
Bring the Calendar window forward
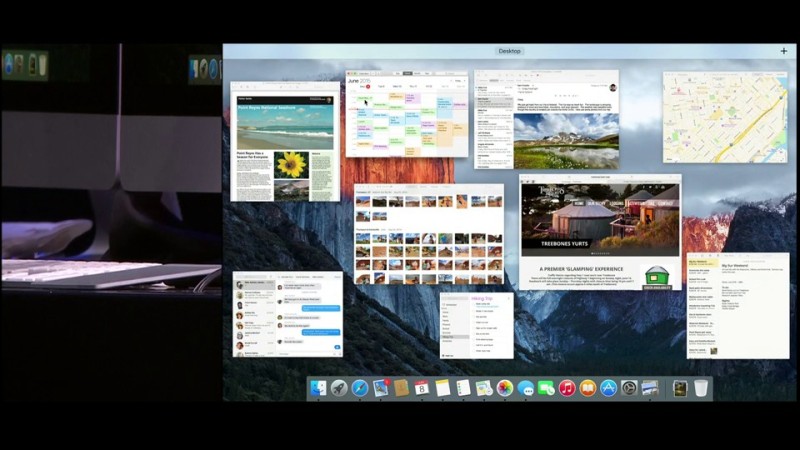point(407,114)
